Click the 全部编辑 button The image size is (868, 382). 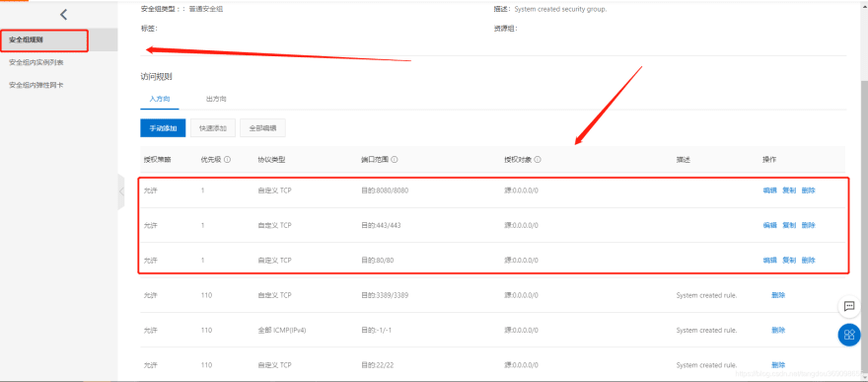(263, 128)
